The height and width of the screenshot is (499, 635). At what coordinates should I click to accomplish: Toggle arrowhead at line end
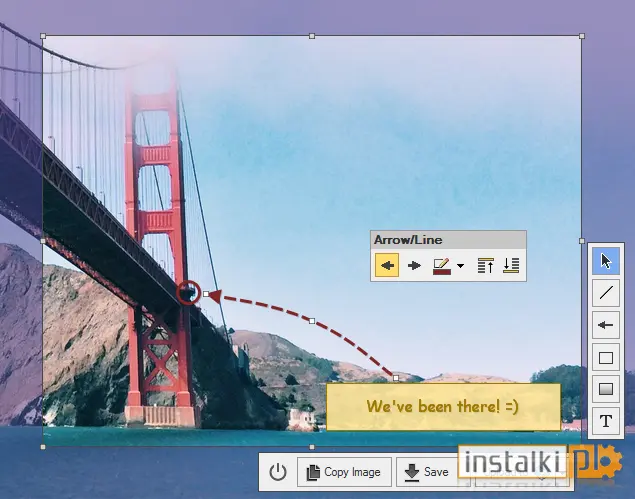(x=414, y=265)
